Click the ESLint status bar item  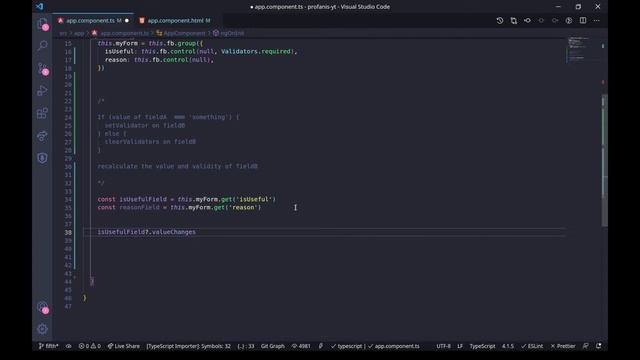(532, 346)
